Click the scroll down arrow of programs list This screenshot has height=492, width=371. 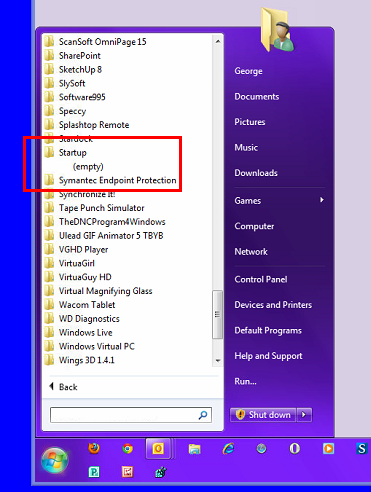pyautogui.click(x=218, y=361)
